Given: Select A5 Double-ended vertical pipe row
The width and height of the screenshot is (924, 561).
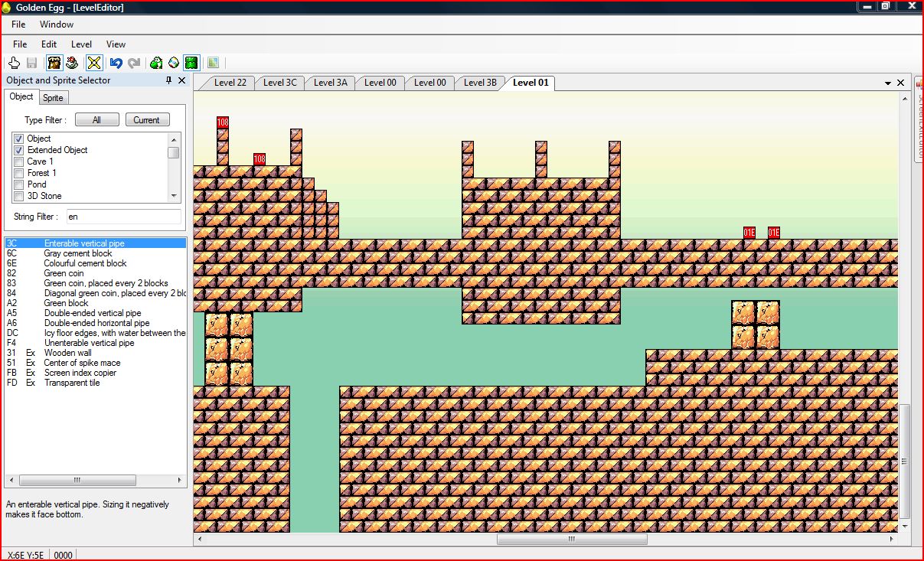Looking at the screenshot, I should [95, 313].
